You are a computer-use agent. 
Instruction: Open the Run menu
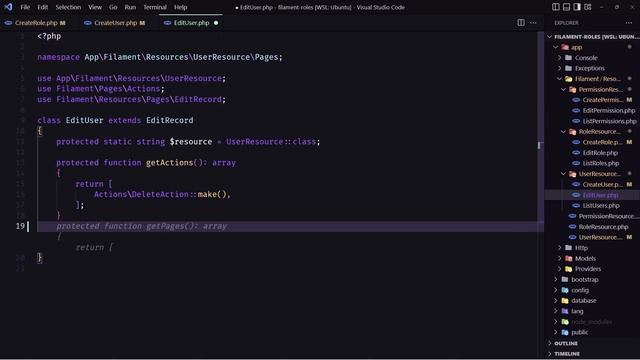130,7
